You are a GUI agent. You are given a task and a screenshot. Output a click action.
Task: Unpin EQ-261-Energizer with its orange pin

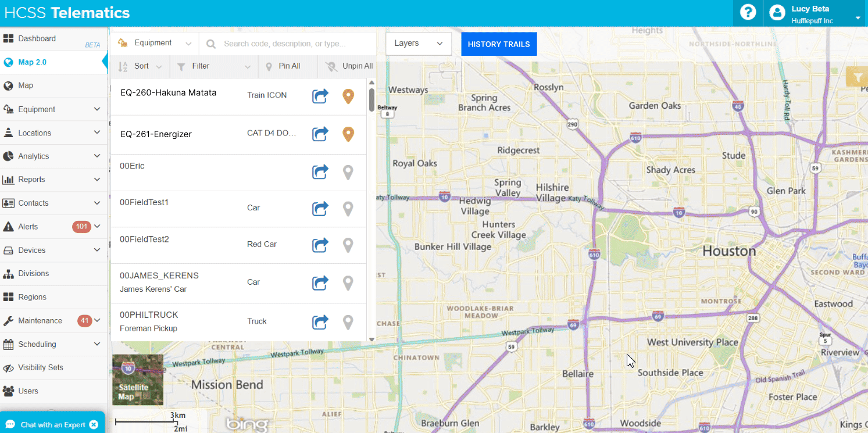pyautogui.click(x=348, y=135)
